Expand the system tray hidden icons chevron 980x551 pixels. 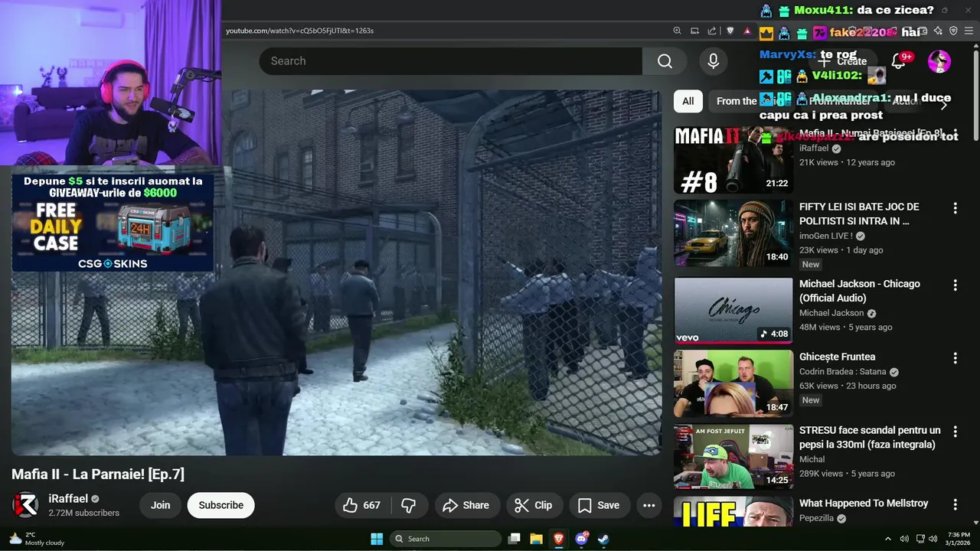pyautogui.click(x=888, y=539)
